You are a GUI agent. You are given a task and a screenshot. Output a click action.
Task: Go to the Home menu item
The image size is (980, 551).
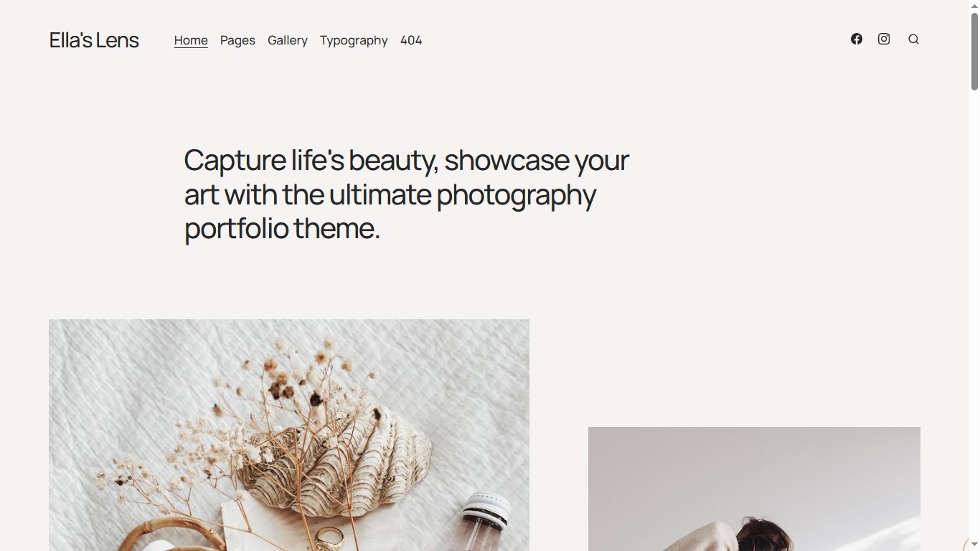pos(191,40)
